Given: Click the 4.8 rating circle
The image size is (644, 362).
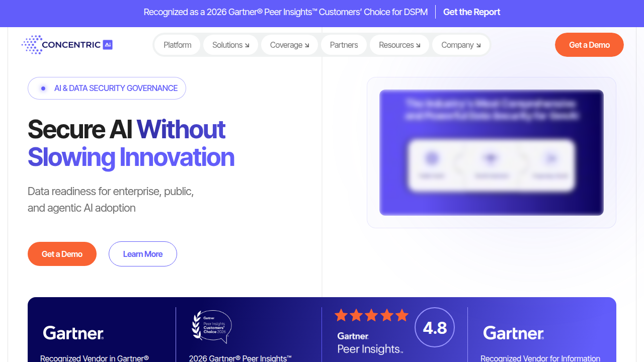Looking at the screenshot, I should pyautogui.click(x=435, y=327).
